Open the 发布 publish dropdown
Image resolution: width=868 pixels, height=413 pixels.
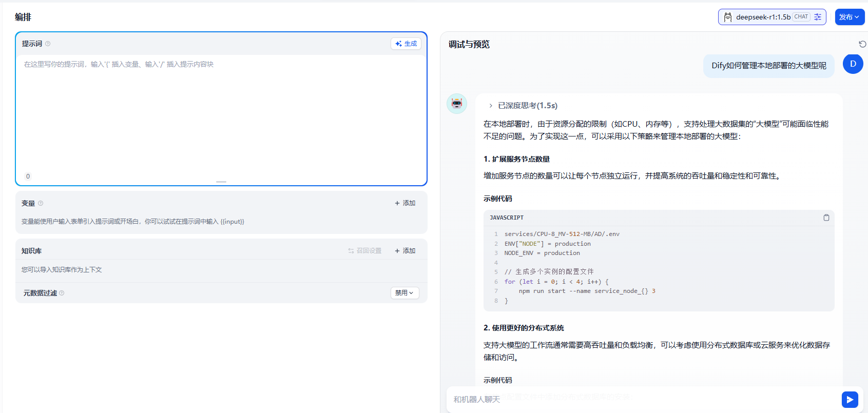pos(850,17)
